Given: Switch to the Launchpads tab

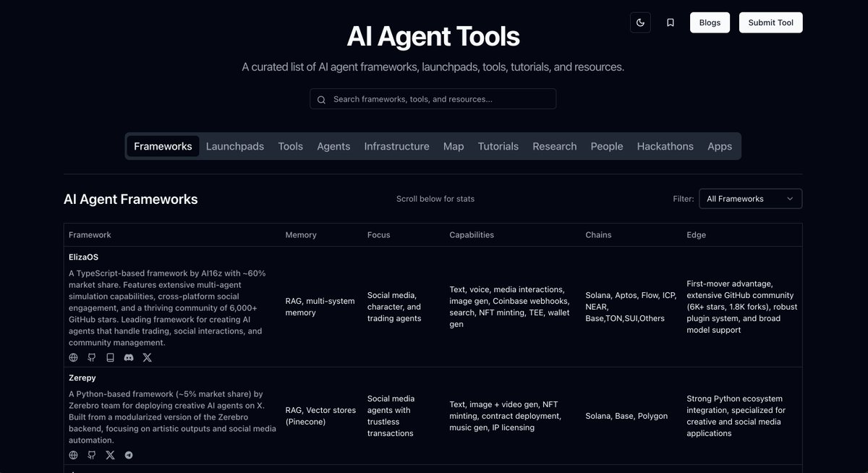Looking at the screenshot, I should pos(235,146).
